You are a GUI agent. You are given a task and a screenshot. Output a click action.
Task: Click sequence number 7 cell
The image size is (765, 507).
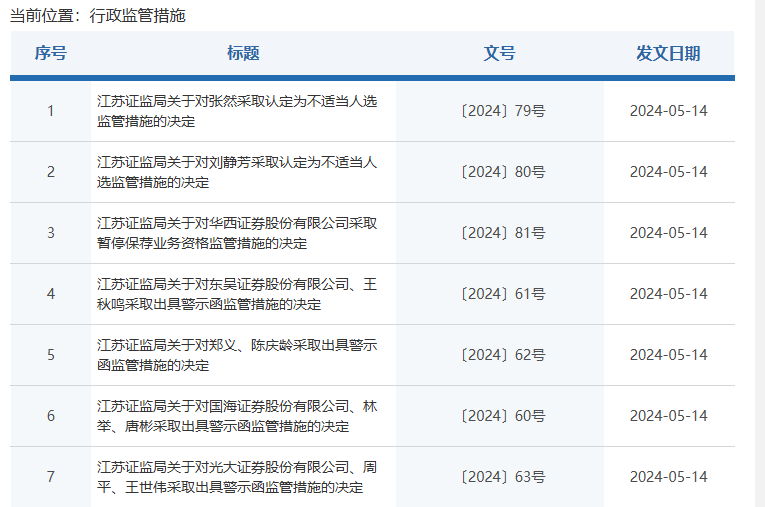[51, 477]
